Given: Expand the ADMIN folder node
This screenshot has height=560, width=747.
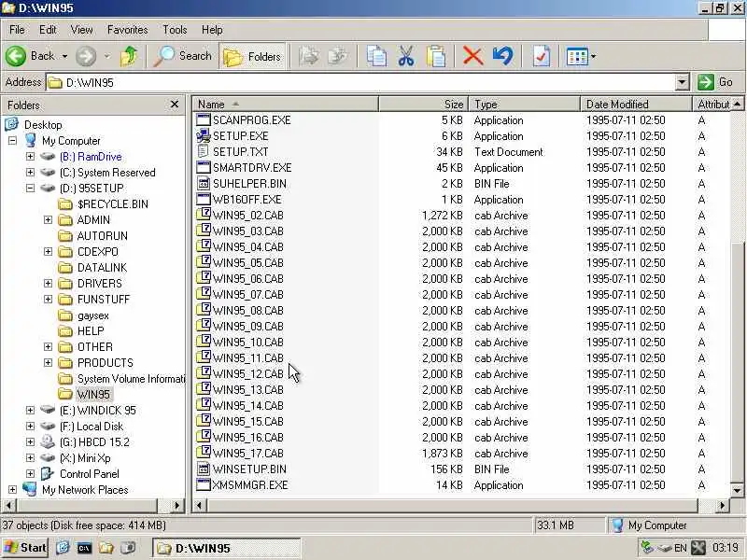Looking at the screenshot, I should tap(48, 219).
